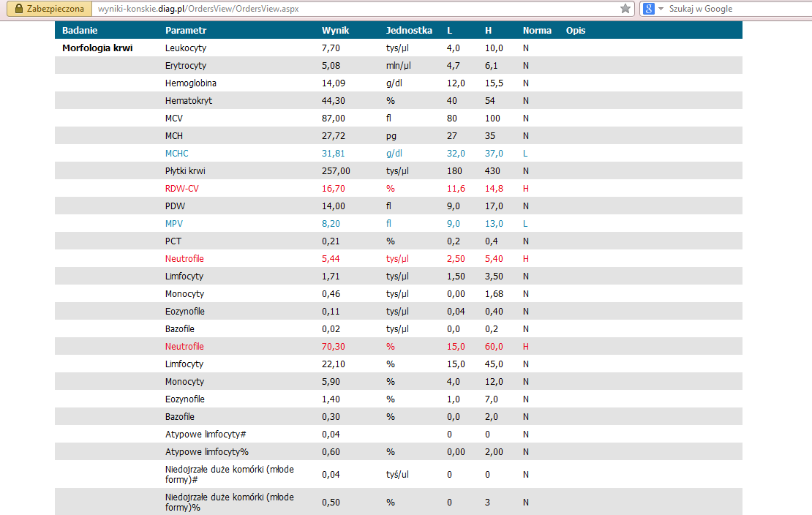Click the RDW-CV upper limit 14,8

coord(494,189)
